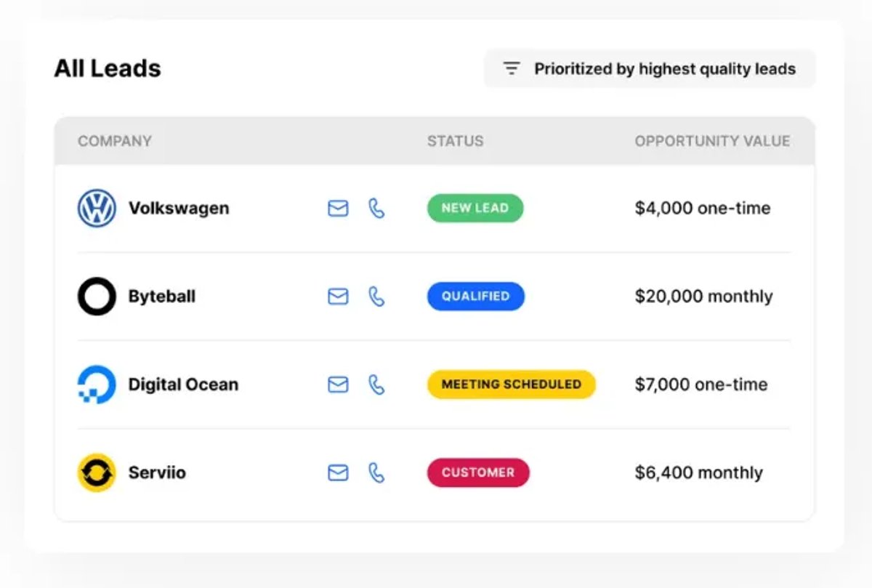
Task: Click the 'All Leads' heading
Action: pyautogui.click(x=108, y=68)
